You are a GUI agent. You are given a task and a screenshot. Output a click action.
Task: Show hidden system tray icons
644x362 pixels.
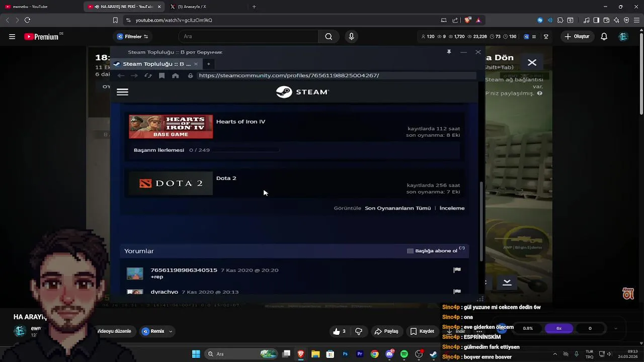click(555, 354)
